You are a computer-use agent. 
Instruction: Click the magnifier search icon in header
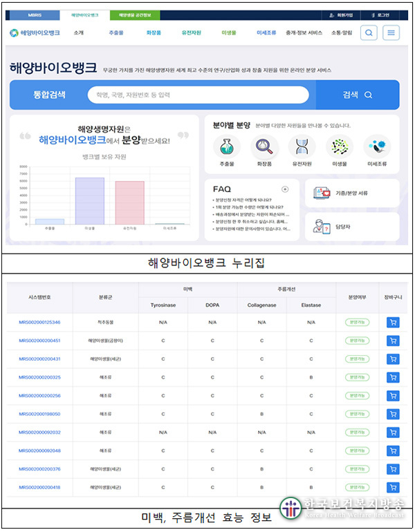tap(369, 33)
